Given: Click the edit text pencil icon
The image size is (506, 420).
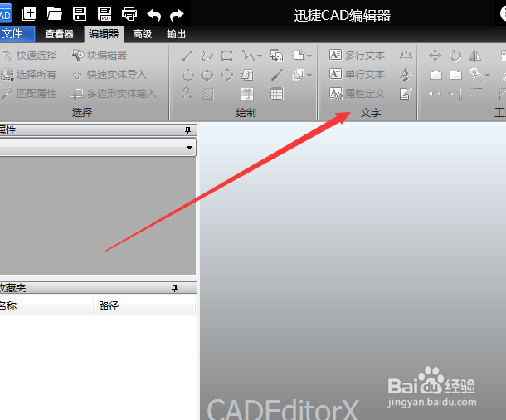Looking at the screenshot, I should (406, 94).
